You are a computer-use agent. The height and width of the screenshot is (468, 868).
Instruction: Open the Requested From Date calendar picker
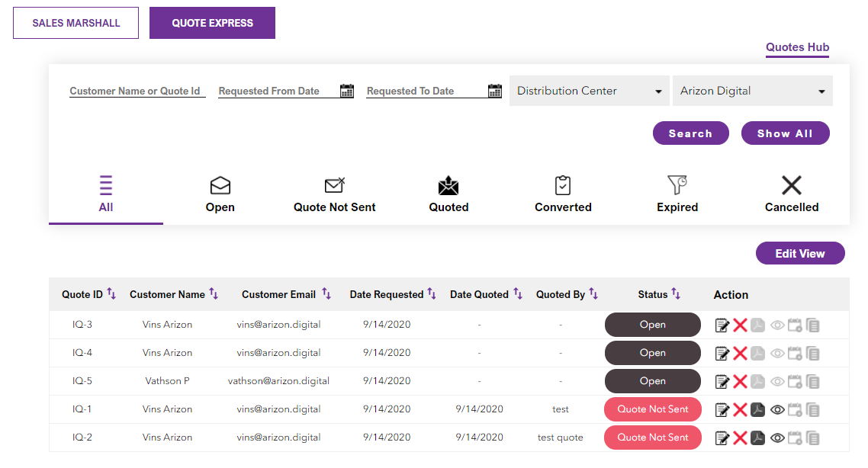tap(347, 91)
